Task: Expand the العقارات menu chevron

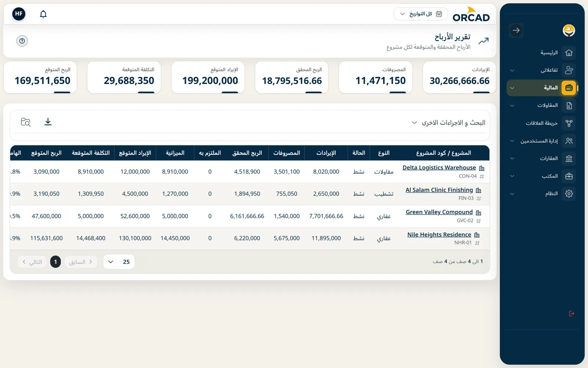Action: tap(512, 159)
